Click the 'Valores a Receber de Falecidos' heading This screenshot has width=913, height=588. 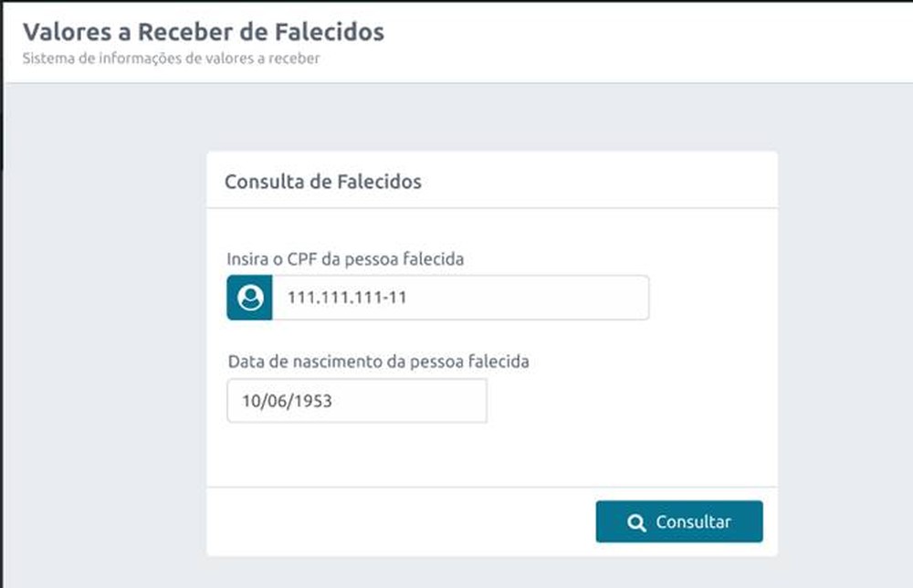click(204, 32)
